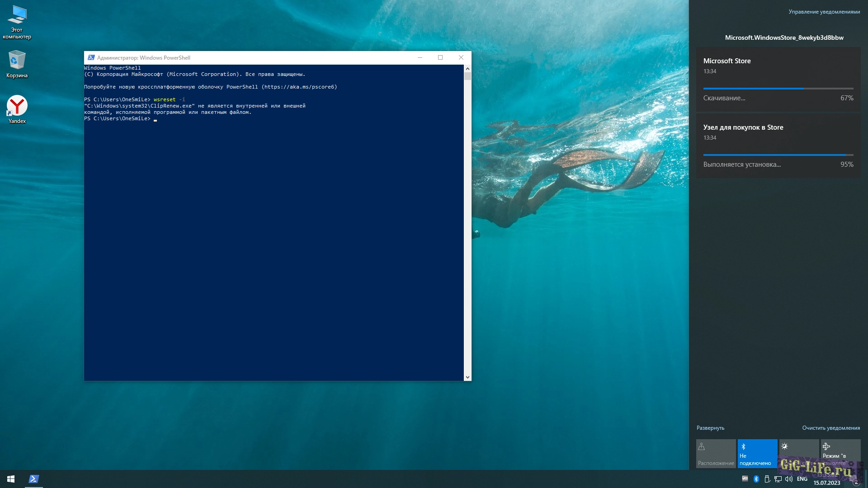Screen dimensions: 868x488
Task: Open the Этот компьютер desktop icon
Action: [x=17, y=20]
